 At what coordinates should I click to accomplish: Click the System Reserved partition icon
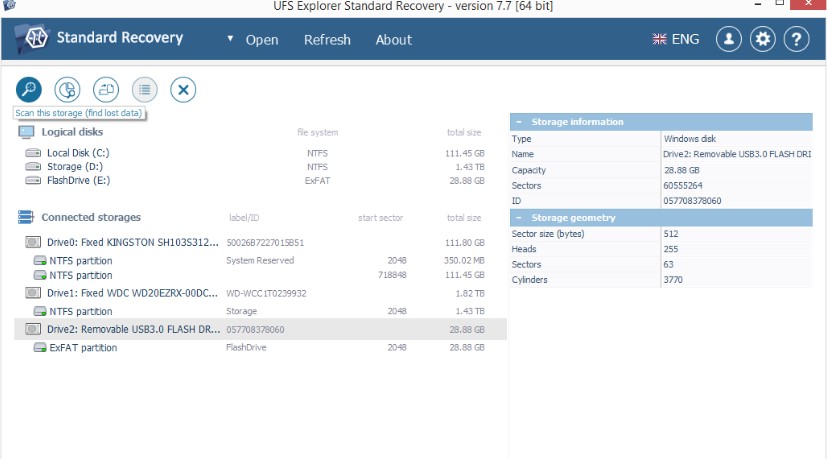40,261
